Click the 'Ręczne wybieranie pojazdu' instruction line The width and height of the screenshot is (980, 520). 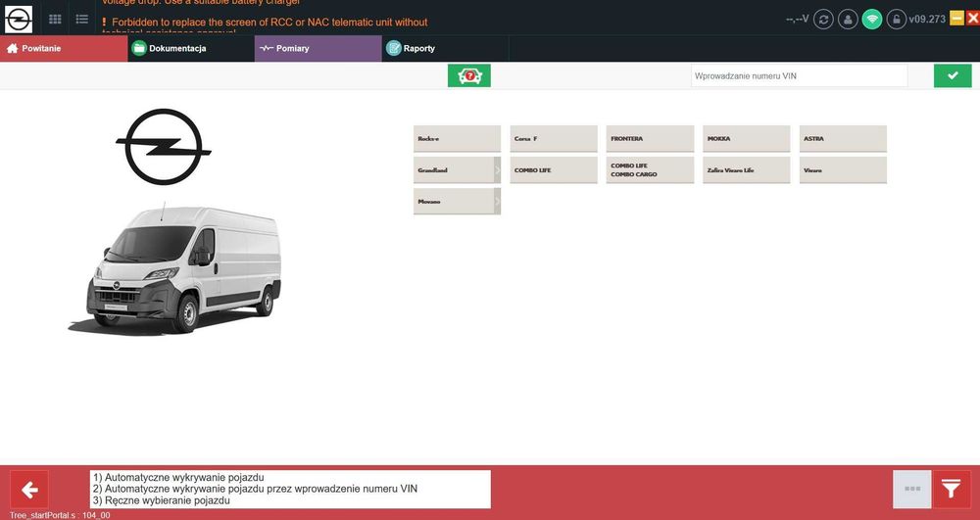pyautogui.click(x=162, y=500)
